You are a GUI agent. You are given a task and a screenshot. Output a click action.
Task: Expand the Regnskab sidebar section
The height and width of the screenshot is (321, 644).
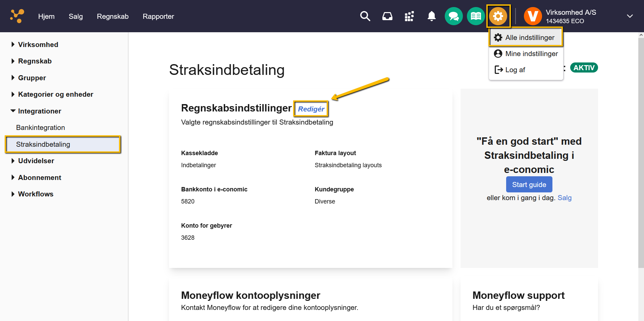tap(31, 61)
